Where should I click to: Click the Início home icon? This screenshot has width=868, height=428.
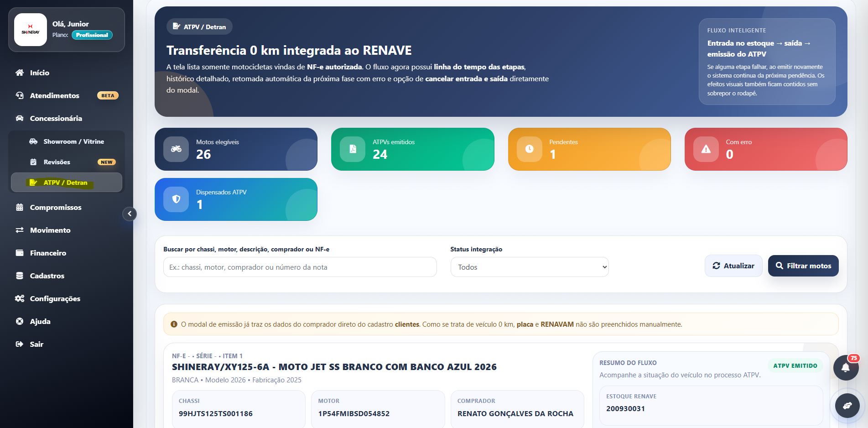[20, 73]
